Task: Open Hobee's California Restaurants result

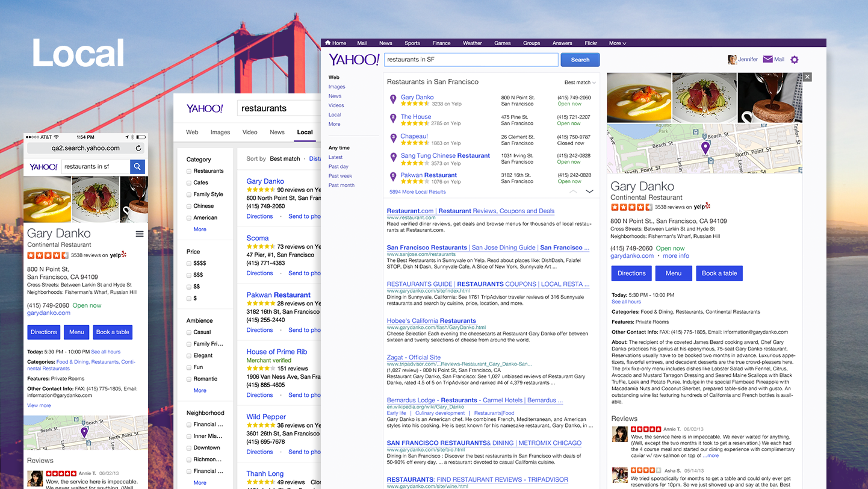Action: (x=432, y=321)
